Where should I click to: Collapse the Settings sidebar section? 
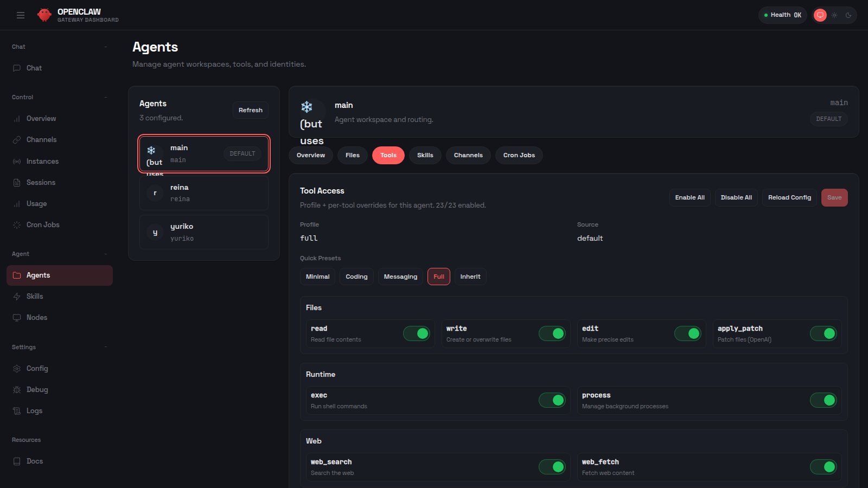point(106,347)
